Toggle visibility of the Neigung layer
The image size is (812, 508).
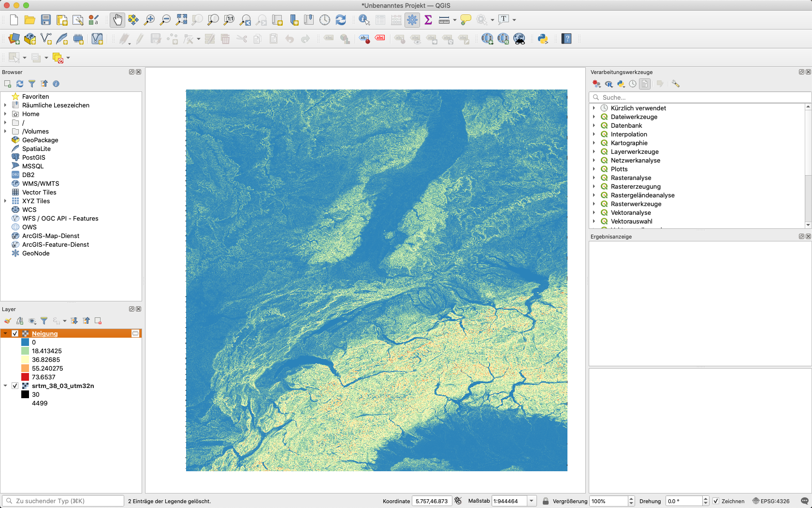click(15, 333)
